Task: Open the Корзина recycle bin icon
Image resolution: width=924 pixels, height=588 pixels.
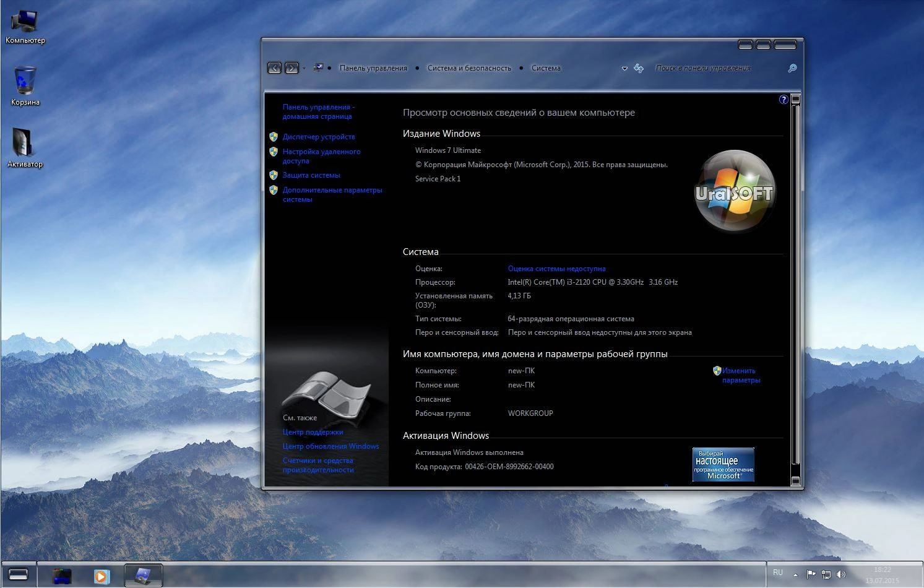Action: click(x=25, y=86)
